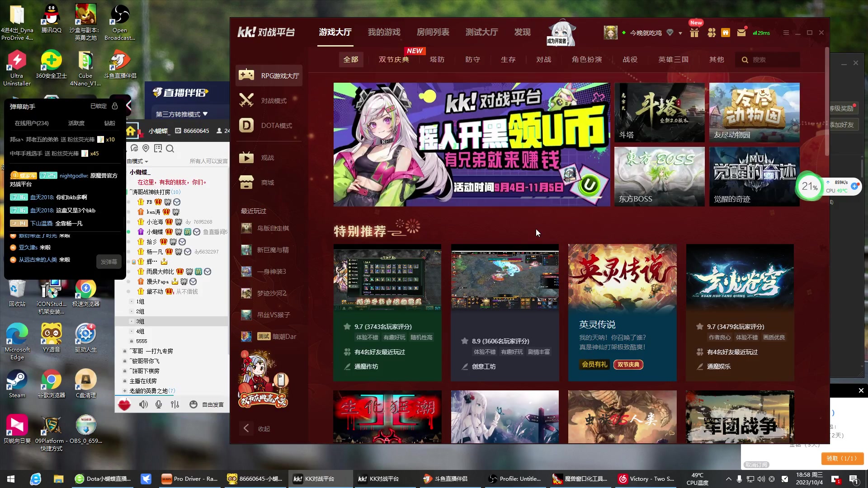868x488 pixels.
Task: Click the KK lobby vertical scrollbar
Action: (x=827, y=102)
